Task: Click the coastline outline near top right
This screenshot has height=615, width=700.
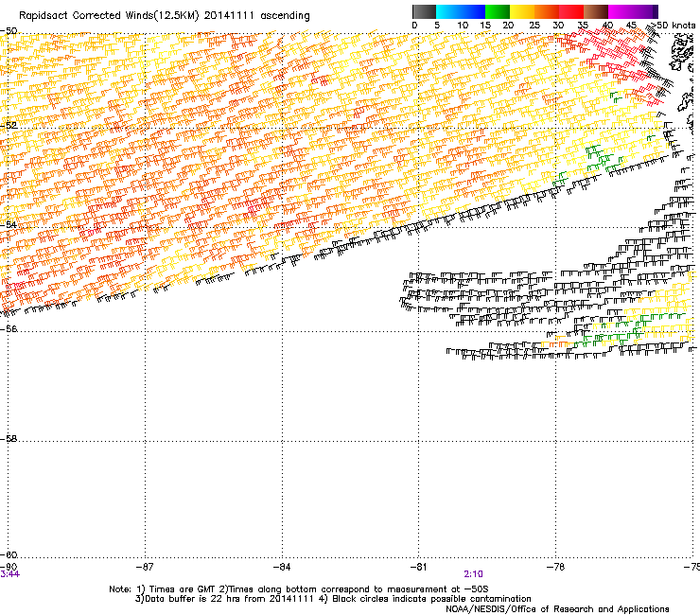Action: [682, 54]
